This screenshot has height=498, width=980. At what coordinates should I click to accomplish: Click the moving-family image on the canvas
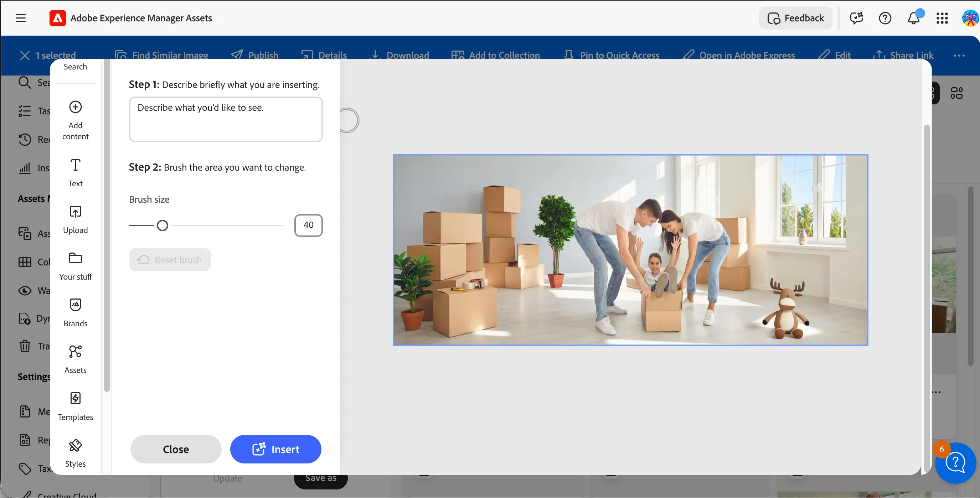tap(630, 250)
